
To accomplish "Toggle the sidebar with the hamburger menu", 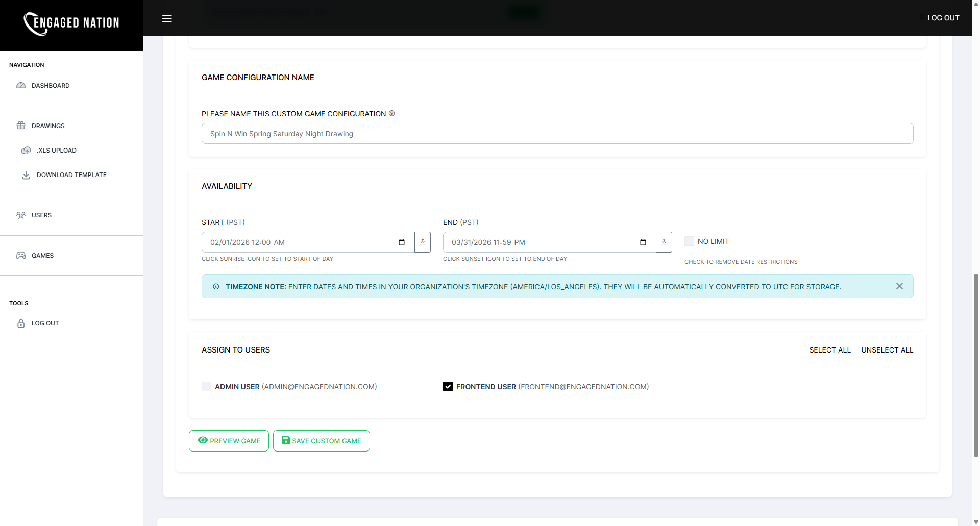I will pyautogui.click(x=167, y=18).
